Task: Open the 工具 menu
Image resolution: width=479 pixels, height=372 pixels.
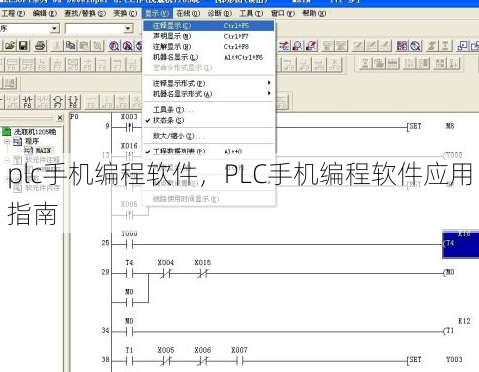Action: click(x=251, y=13)
